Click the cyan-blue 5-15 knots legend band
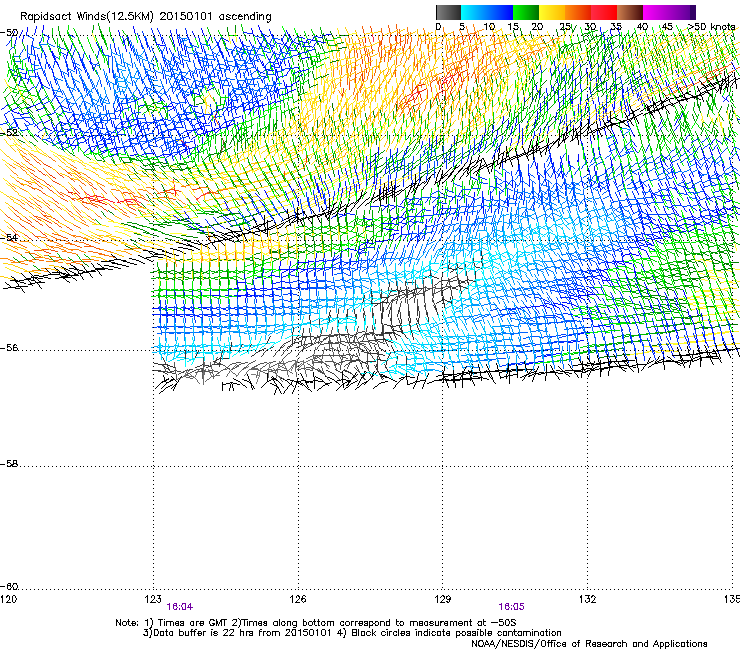This screenshot has height=650, width=740. (x=487, y=12)
